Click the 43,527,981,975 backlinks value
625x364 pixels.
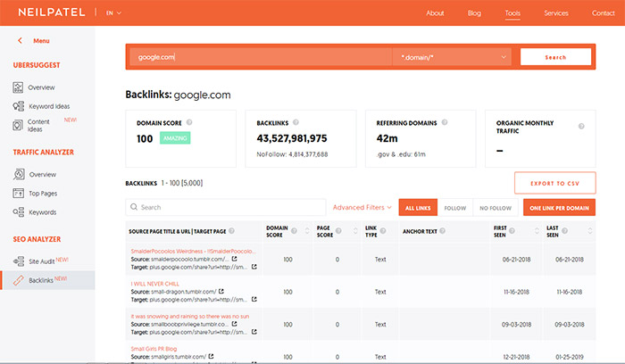coord(292,138)
